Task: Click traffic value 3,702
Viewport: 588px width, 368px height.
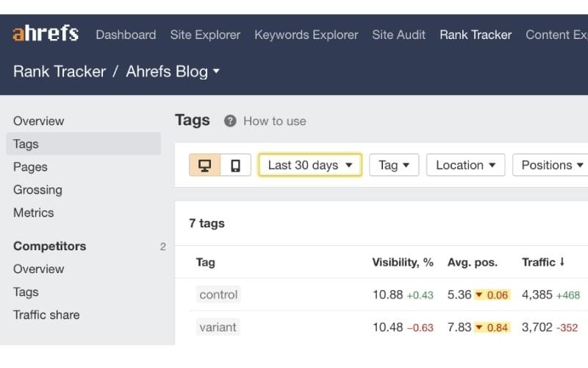Action: (x=537, y=327)
